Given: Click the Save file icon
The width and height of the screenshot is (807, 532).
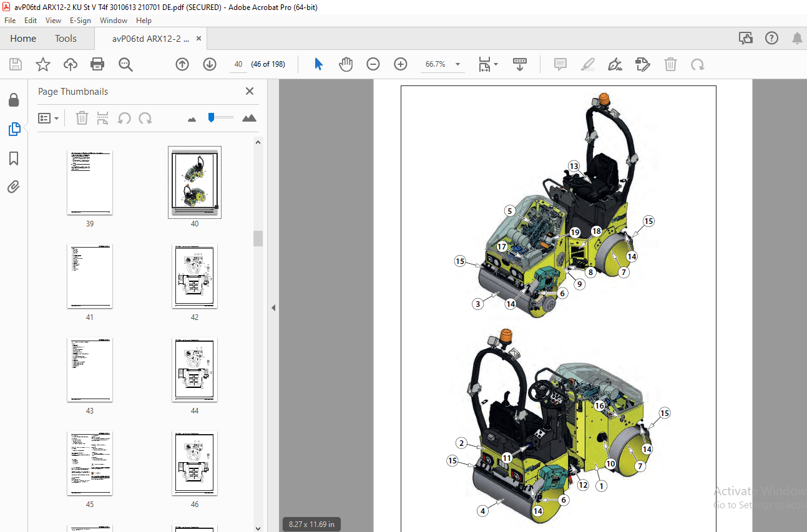Looking at the screenshot, I should click(16, 64).
